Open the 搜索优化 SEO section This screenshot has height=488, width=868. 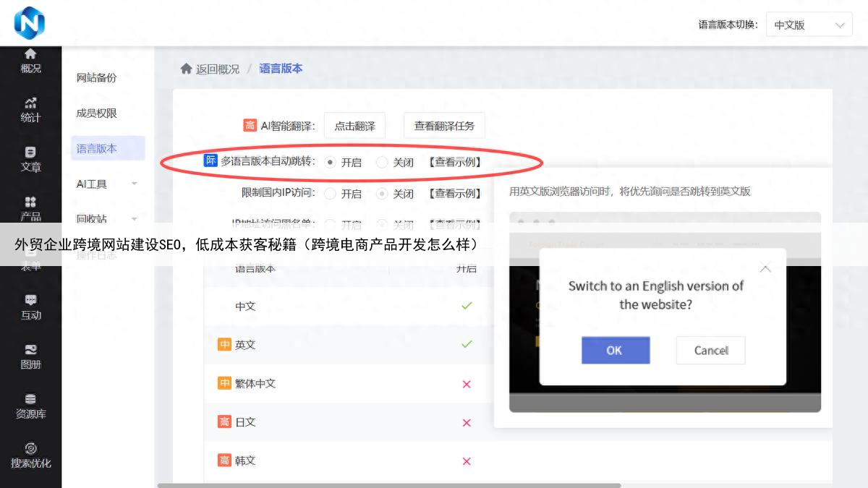[30, 455]
